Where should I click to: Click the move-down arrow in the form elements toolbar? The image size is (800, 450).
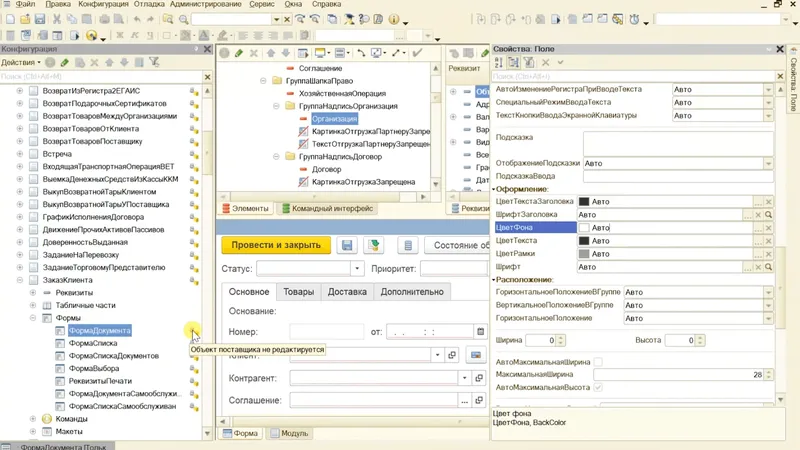coord(286,53)
